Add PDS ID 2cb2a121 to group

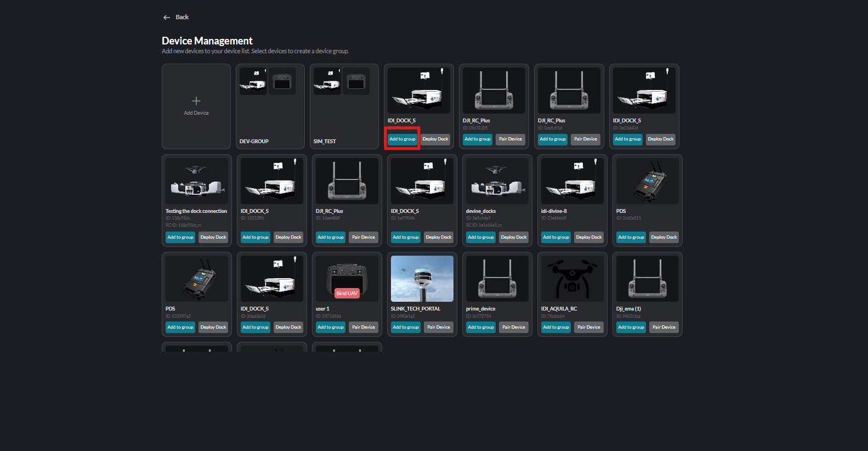[631, 238]
